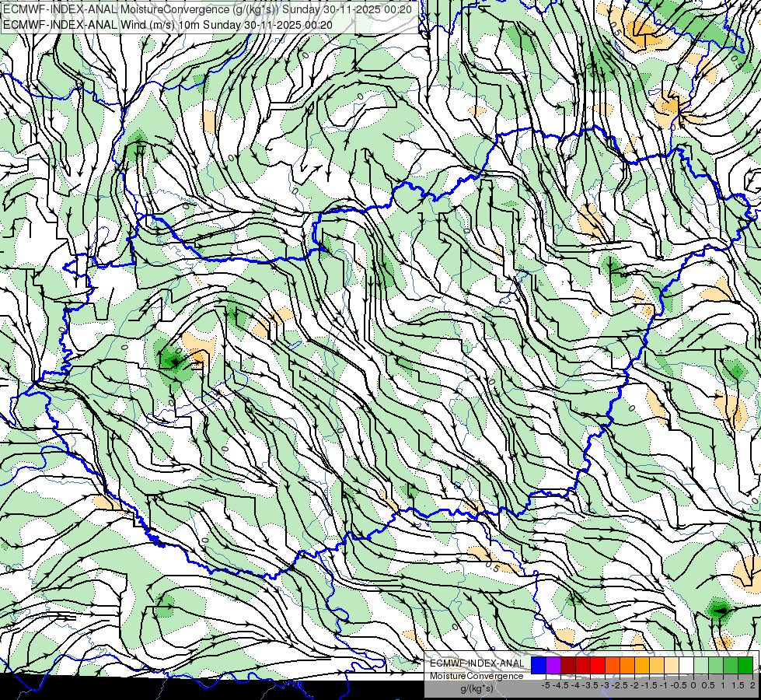Screen dimensions: 761x700
Task: Pick the legend swatch between 1 and 1.5
Action: pyautogui.click(x=731, y=665)
